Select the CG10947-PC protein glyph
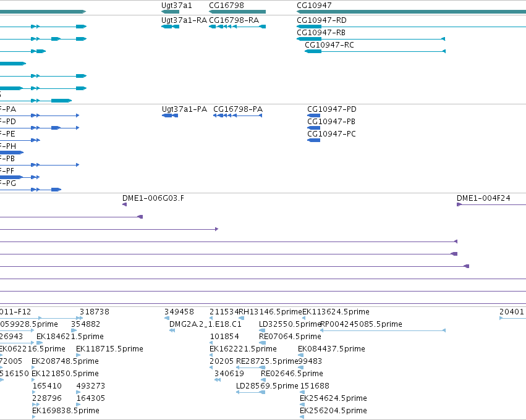Image resolution: width=526 pixels, height=420 pixels. (x=313, y=140)
